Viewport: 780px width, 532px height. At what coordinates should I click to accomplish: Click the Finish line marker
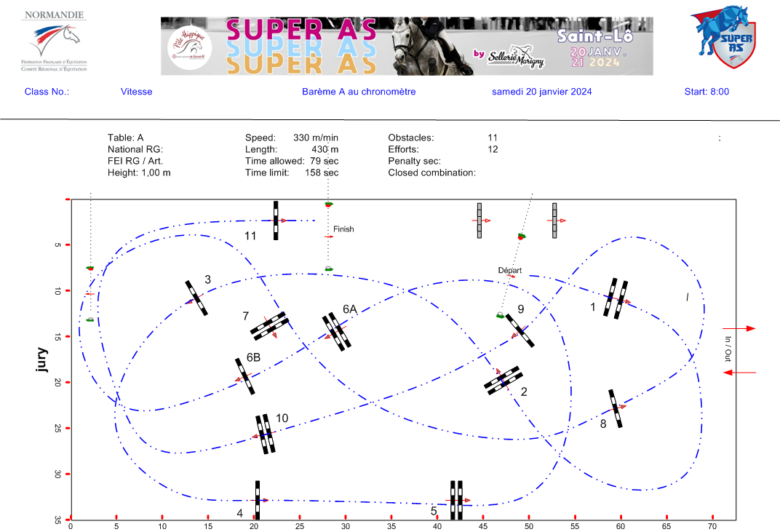(x=343, y=229)
